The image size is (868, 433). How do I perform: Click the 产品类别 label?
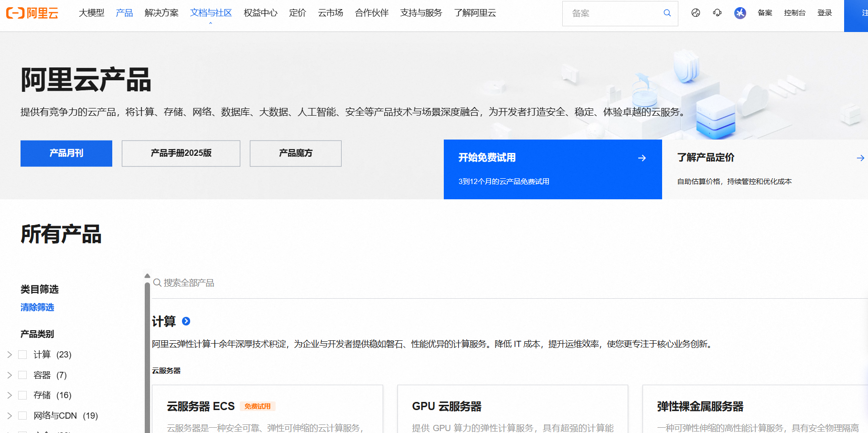(x=37, y=334)
